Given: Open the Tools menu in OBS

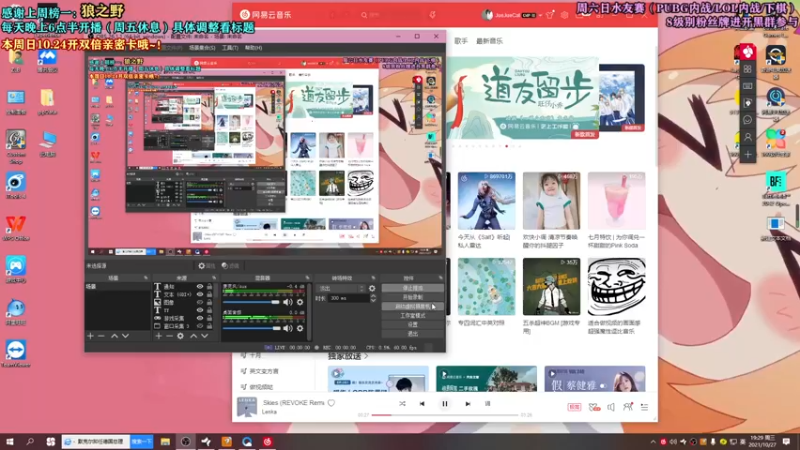Looking at the screenshot, I should point(230,47).
